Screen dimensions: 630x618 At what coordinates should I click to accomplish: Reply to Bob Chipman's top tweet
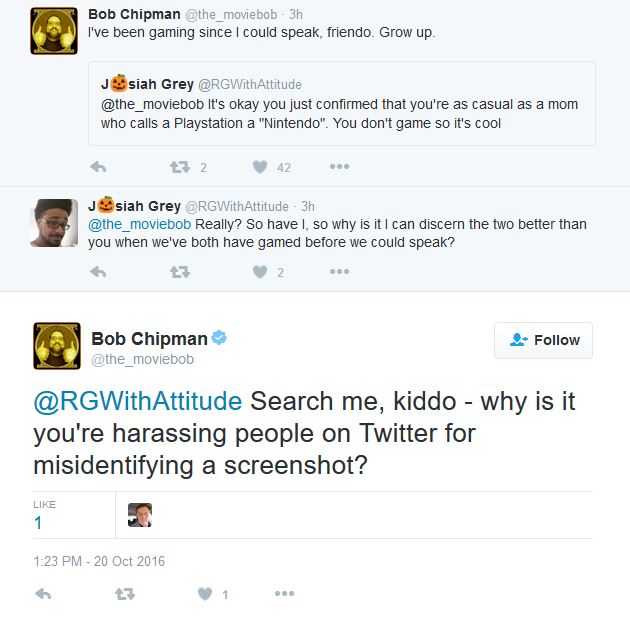click(x=98, y=167)
